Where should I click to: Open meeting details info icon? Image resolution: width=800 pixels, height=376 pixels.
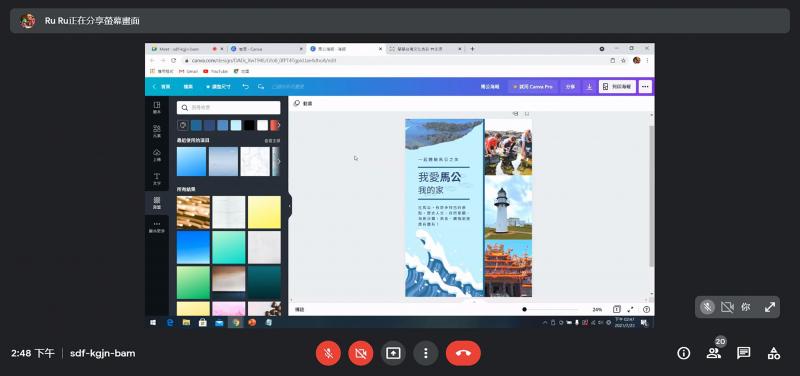[684, 353]
